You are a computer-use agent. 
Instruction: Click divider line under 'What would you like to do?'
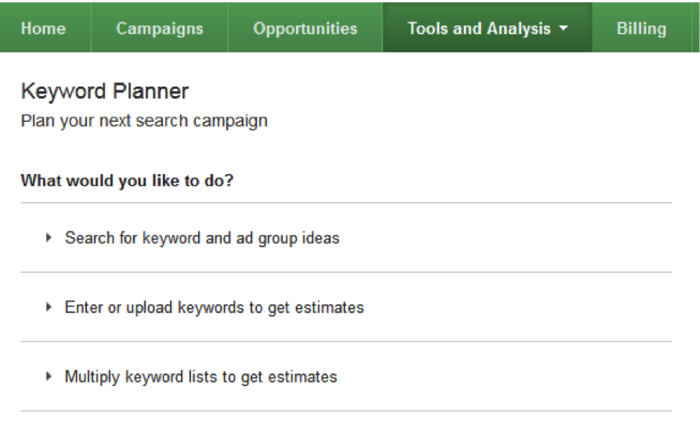point(346,203)
